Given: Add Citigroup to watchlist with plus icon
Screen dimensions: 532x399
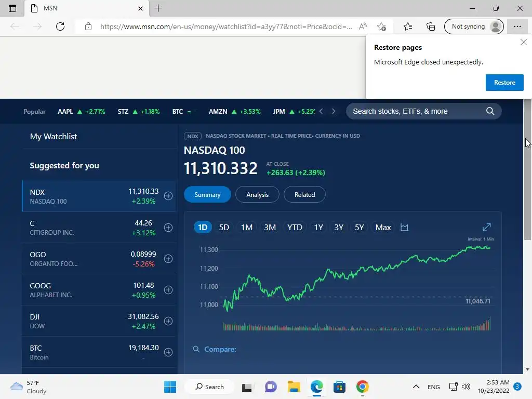Looking at the screenshot, I should click(168, 228).
